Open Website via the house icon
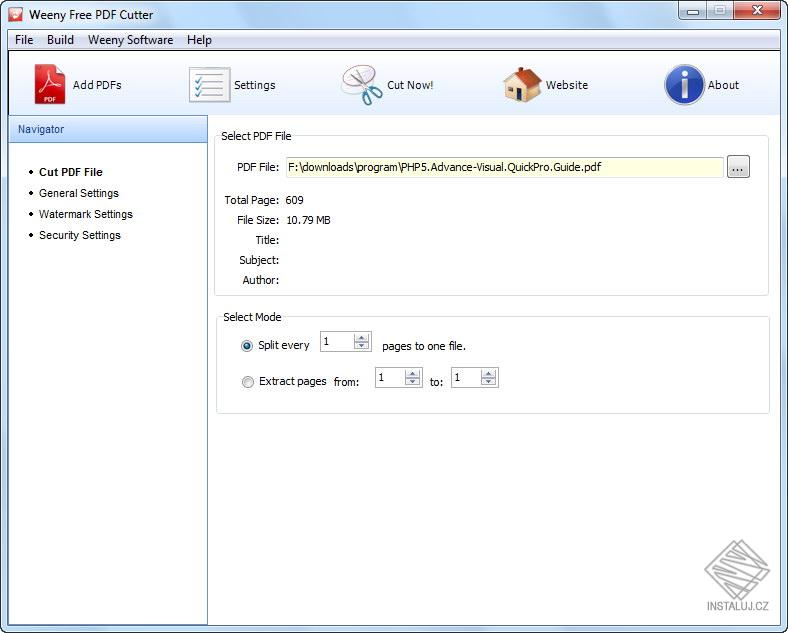The height and width of the screenshot is (633, 788). point(522,85)
